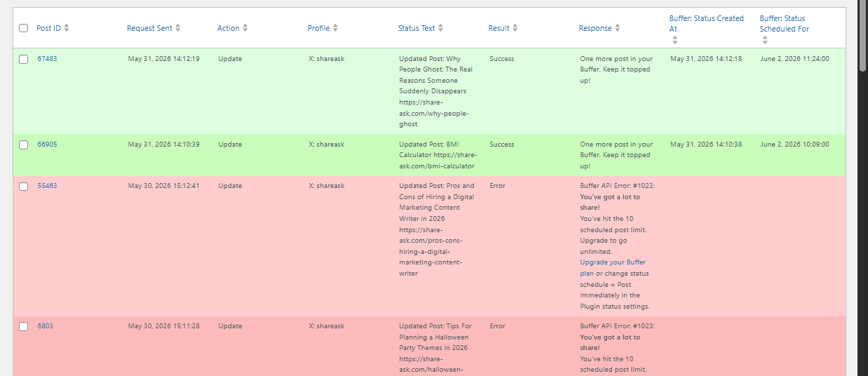Click 'Update' action in row 6803
The width and height of the screenshot is (868, 376).
point(230,326)
